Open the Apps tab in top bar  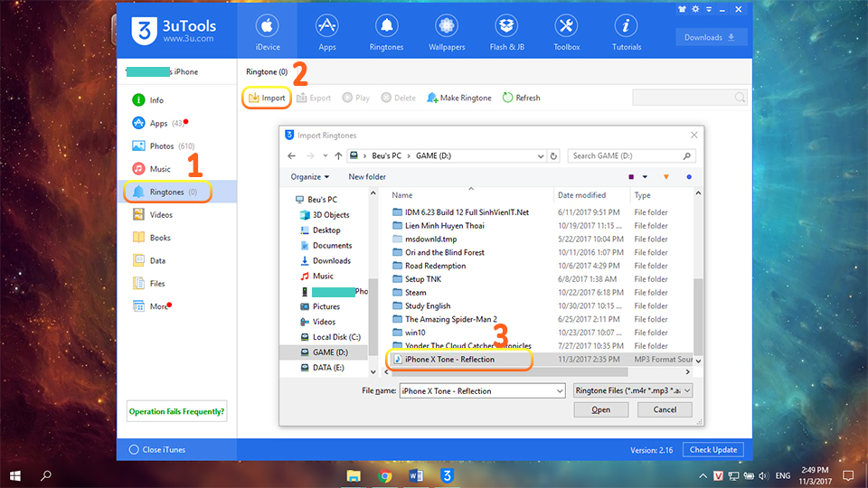[x=327, y=31]
